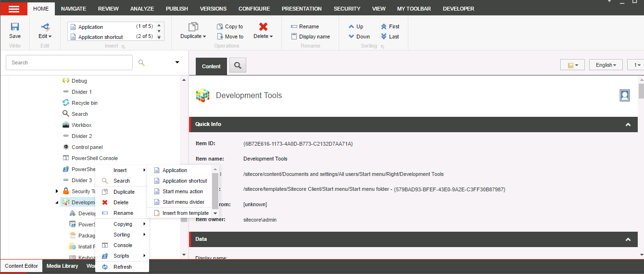This screenshot has height=274, width=644.
Task: Open the Sorting submenu in context menu
Action: 122,235
